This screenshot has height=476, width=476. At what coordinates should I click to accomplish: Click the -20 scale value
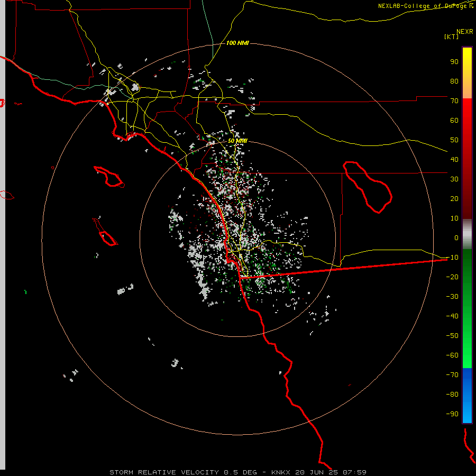(452, 277)
